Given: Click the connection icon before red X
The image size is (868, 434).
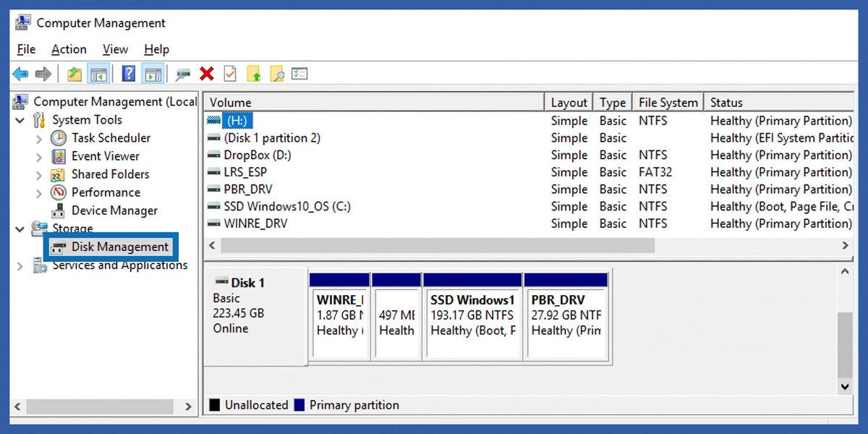Looking at the screenshot, I should pos(184,74).
